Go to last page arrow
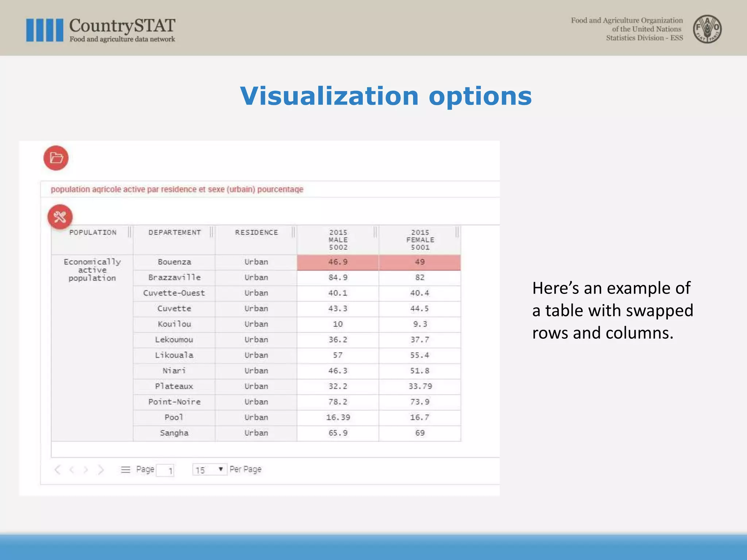This screenshot has width=747, height=560. coord(101,470)
